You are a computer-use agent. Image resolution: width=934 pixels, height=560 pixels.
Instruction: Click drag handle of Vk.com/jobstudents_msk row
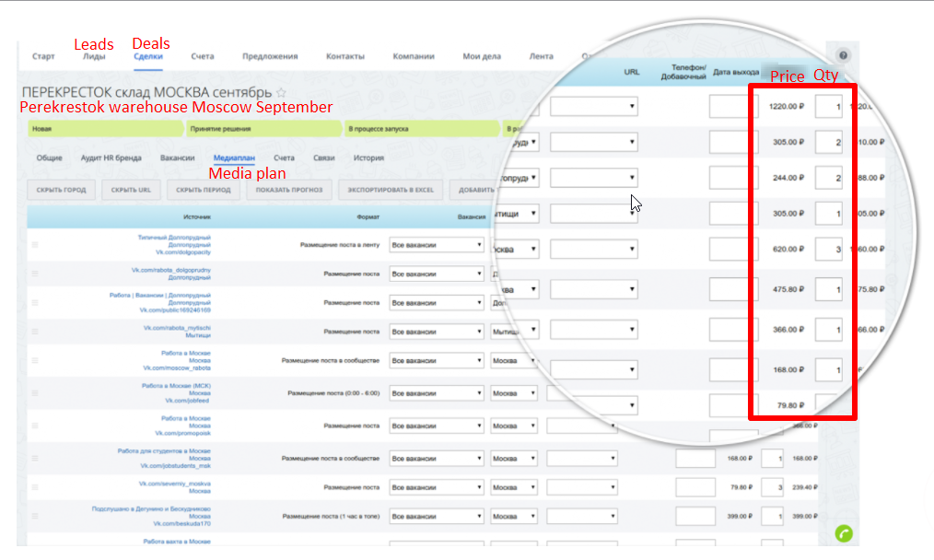click(x=35, y=458)
